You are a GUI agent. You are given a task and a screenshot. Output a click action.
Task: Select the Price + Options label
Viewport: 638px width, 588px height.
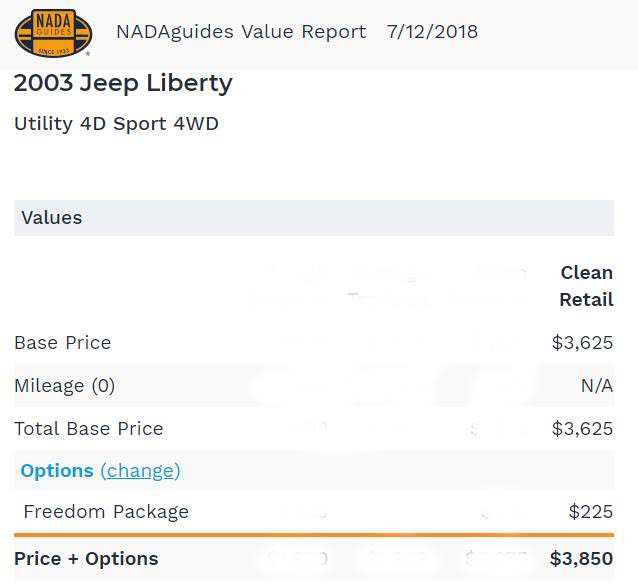[86, 558]
